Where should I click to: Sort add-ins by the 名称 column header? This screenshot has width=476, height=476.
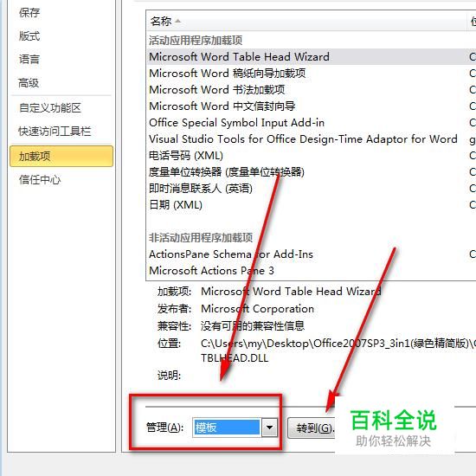(306, 21)
